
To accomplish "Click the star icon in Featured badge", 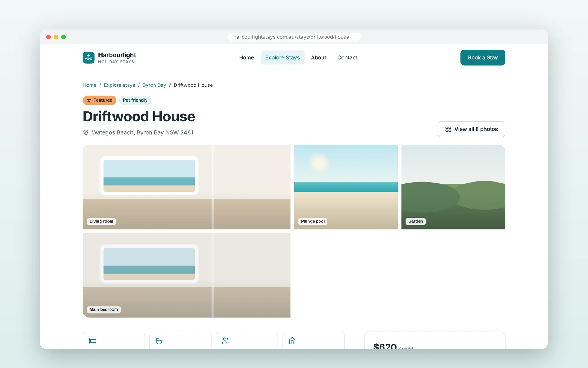I will click(x=89, y=100).
